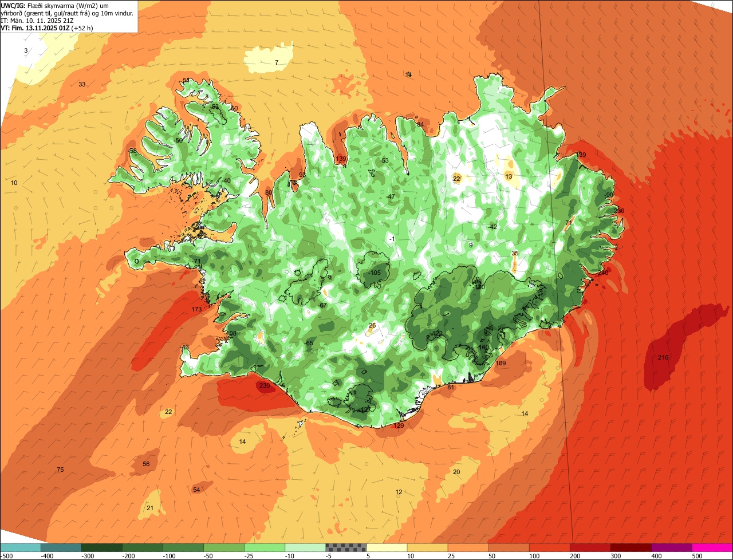Click the '21' value near the bottom-left
This screenshot has height=560, width=733.
click(x=150, y=508)
